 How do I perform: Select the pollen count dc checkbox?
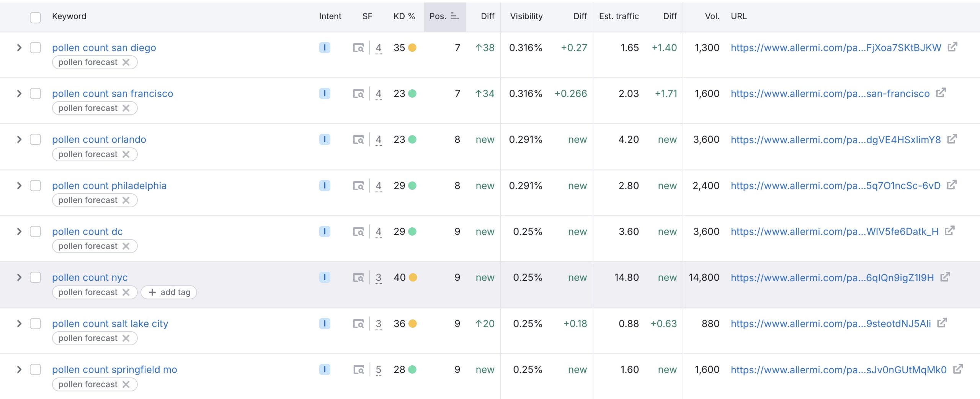point(35,232)
